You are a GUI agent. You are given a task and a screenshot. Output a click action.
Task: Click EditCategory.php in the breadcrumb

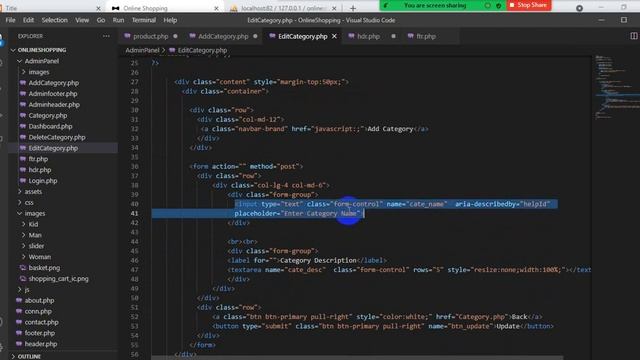(202, 50)
